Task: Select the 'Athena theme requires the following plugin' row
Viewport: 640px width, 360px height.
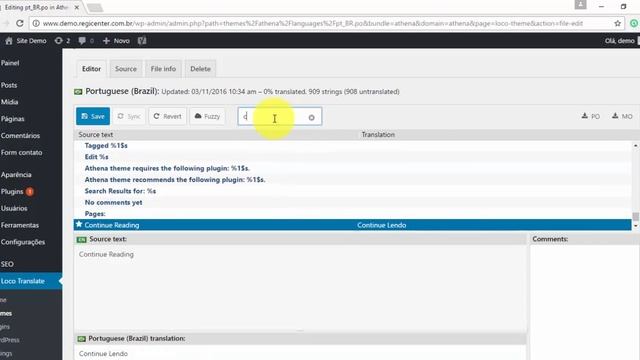Action: [x=353, y=168]
